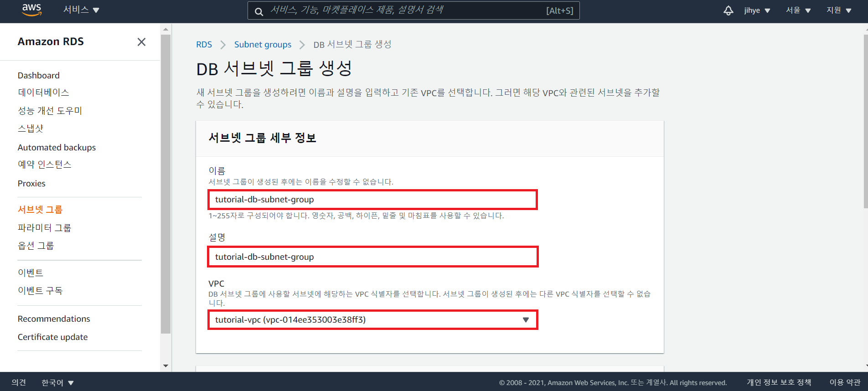Open the 한국어 language selector

[x=57, y=382]
